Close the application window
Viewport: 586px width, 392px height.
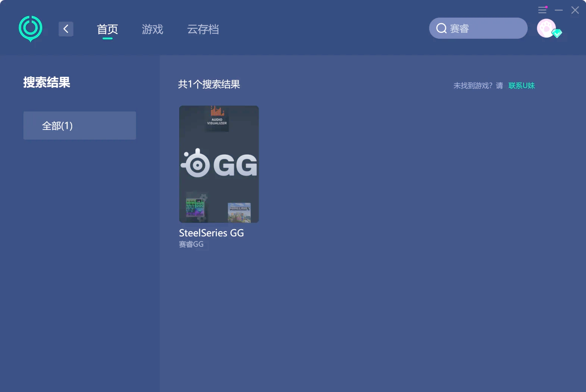pos(575,10)
